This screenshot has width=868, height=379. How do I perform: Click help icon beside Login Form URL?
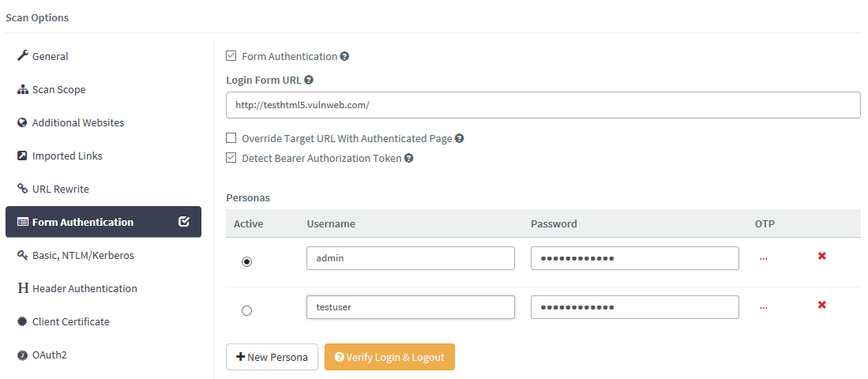pos(309,80)
